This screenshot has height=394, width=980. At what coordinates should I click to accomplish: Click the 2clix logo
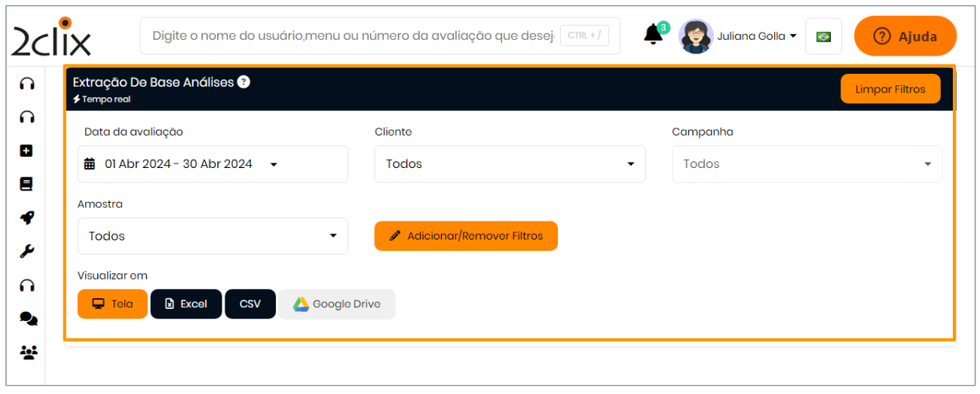point(51,37)
